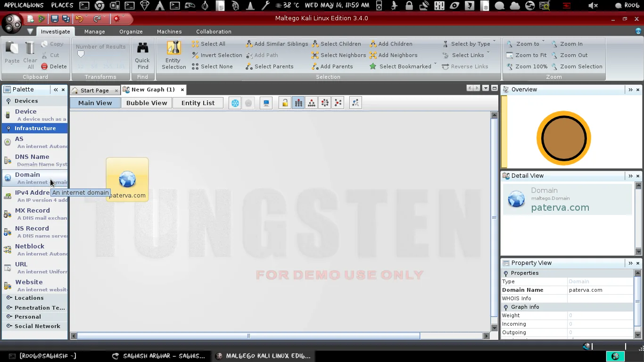Click Select All in Selection group
644x362 pixels.
(208, 44)
